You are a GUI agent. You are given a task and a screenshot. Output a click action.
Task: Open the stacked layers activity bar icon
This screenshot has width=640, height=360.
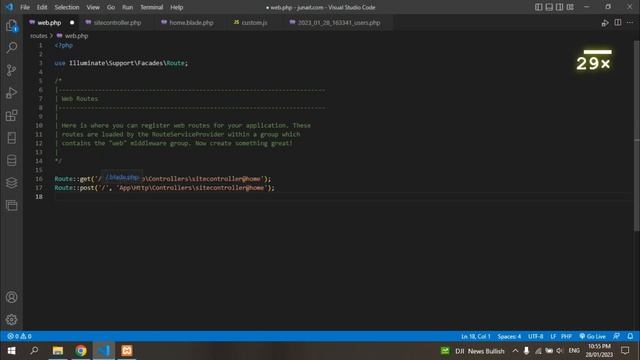(x=11, y=182)
